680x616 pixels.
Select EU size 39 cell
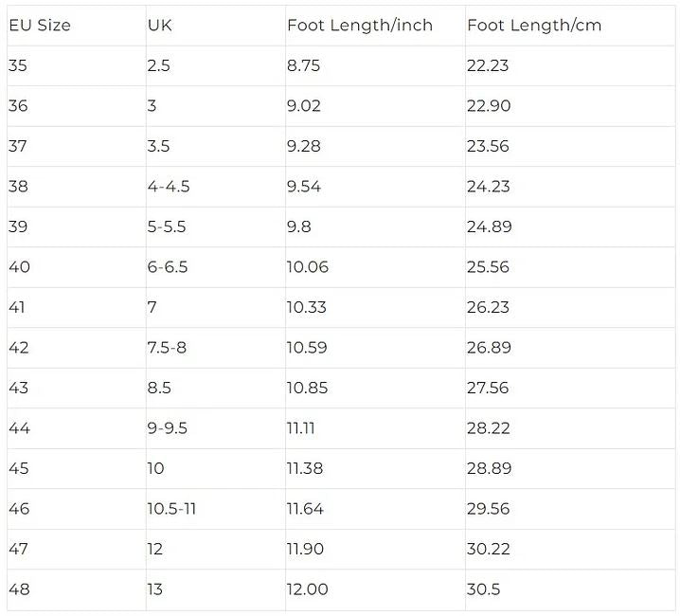click(x=19, y=226)
